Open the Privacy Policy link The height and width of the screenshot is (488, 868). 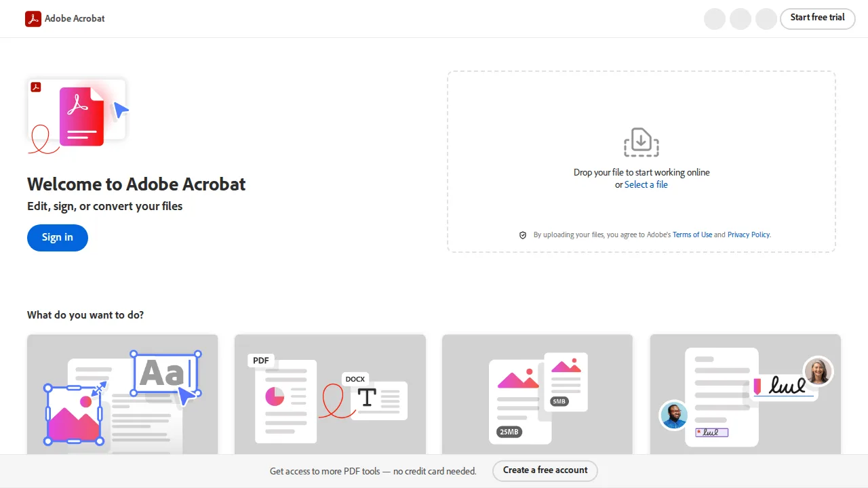(x=749, y=235)
